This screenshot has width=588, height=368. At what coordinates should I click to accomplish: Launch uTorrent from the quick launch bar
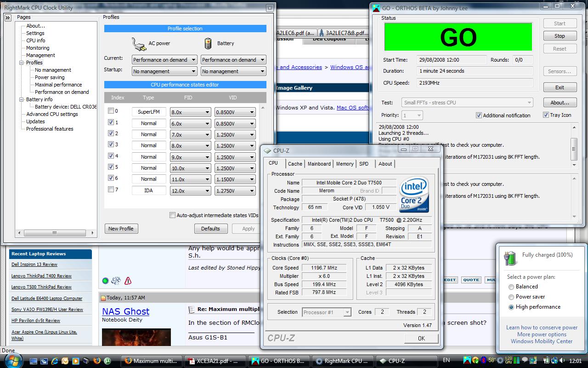point(107,361)
